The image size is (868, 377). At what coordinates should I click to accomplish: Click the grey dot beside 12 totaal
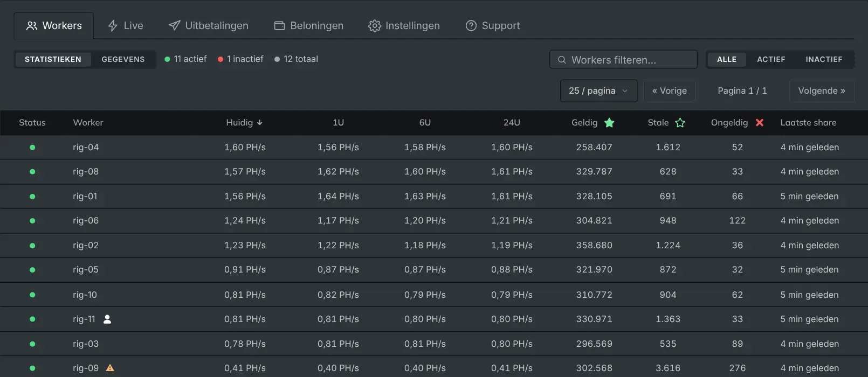[277, 59]
